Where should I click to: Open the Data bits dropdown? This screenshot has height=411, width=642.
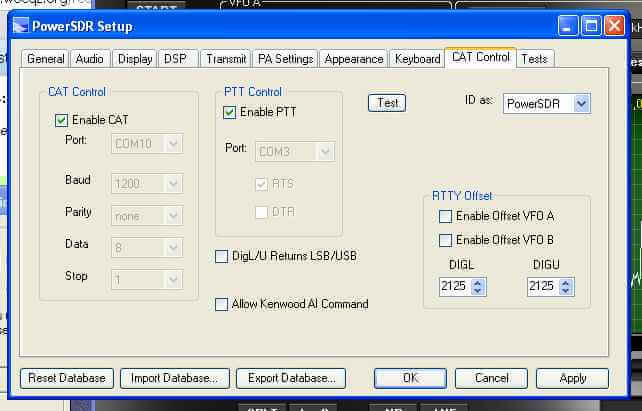[x=147, y=248]
